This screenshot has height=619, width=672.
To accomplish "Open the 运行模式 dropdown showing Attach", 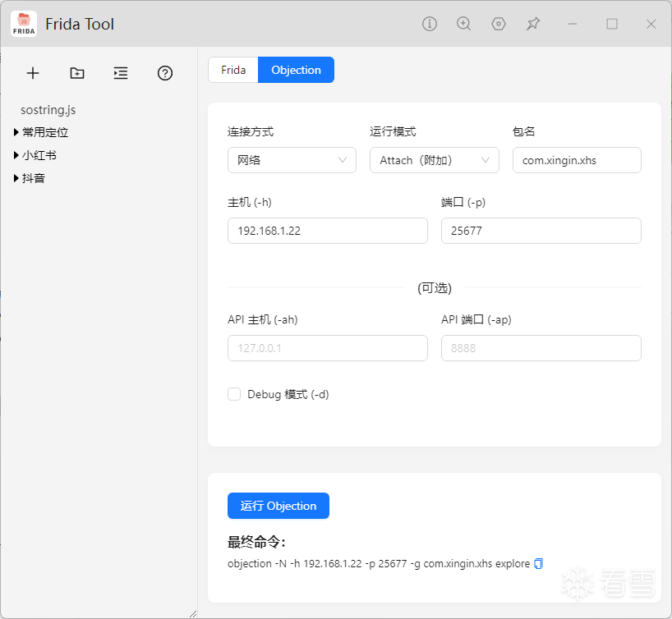I will coord(435,160).
